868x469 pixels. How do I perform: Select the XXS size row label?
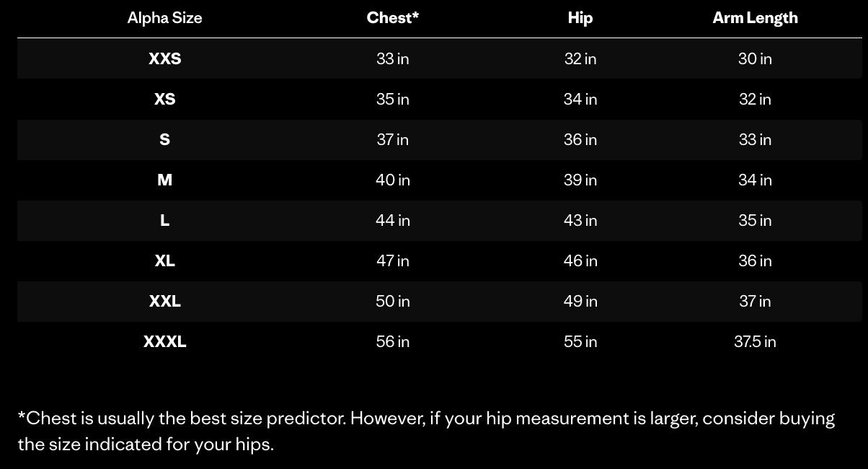pos(164,58)
